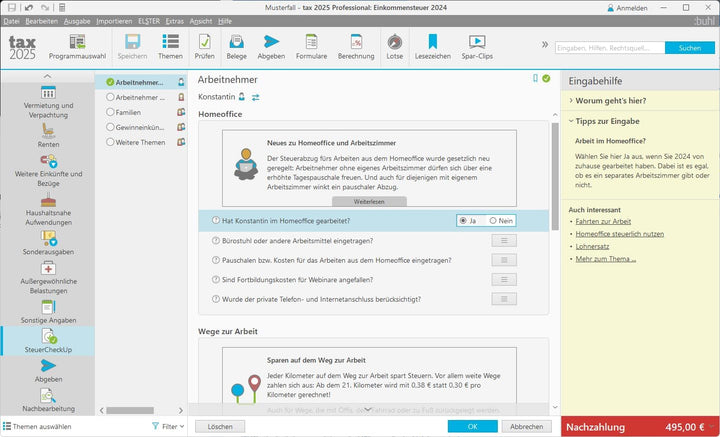Click the Löschen button

[220, 426]
